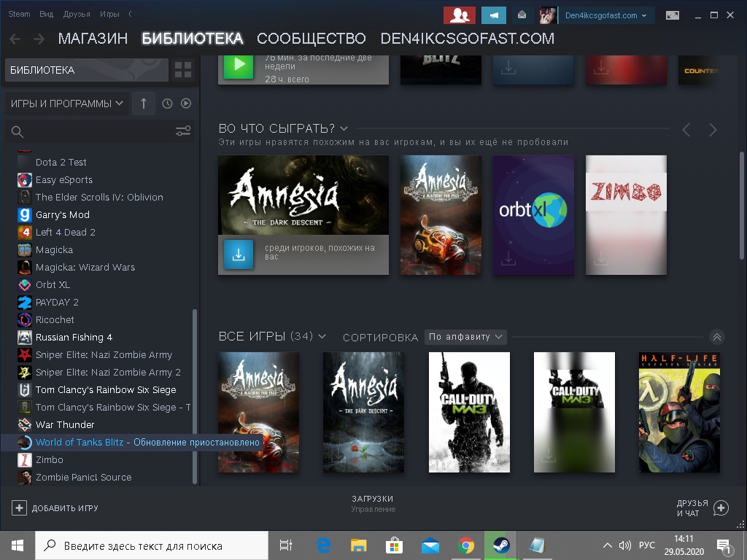
Task: Show previous recommended games
Action: click(686, 130)
